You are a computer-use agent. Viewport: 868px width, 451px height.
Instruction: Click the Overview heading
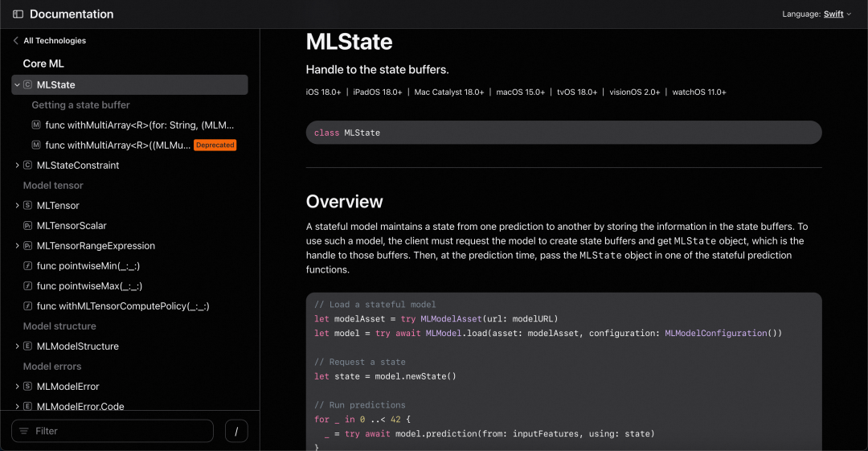pyautogui.click(x=344, y=202)
